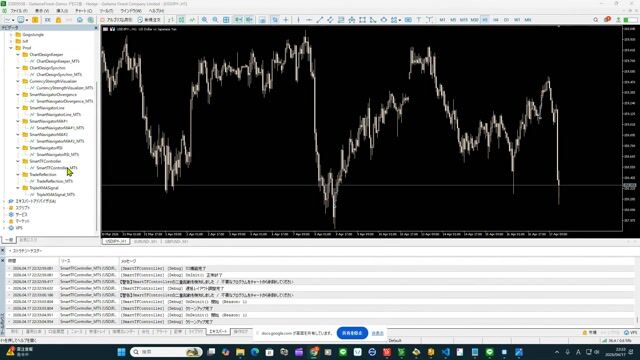
Task: Toggle chart shift
Action: 249,20
